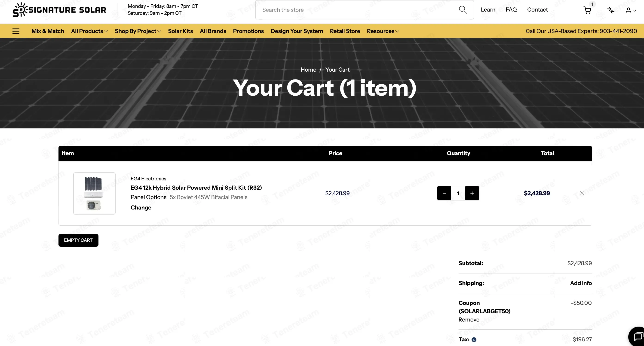The height and width of the screenshot is (346, 644).
Task: Open the live chat bubble icon
Action: tap(637, 336)
